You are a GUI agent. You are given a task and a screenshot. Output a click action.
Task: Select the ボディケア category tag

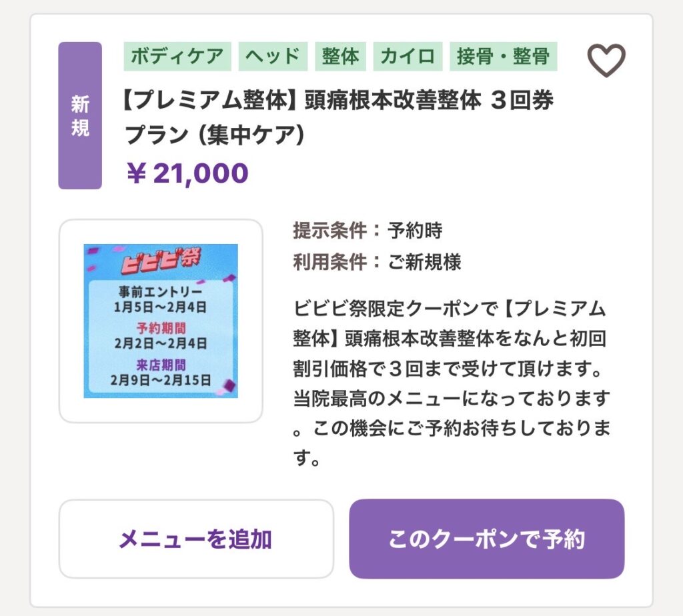[x=177, y=57]
